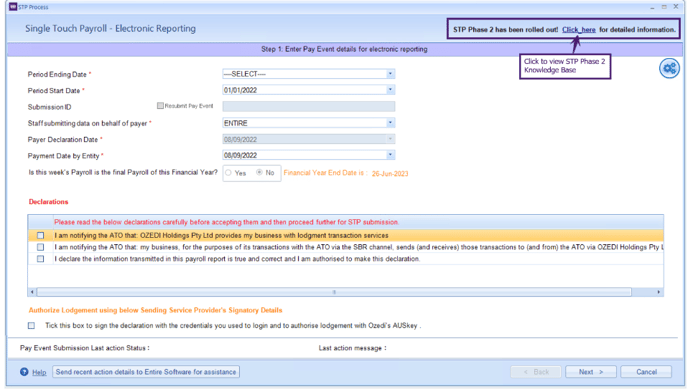
Task: Select Yes for final Payroll question
Action: [x=228, y=173]
